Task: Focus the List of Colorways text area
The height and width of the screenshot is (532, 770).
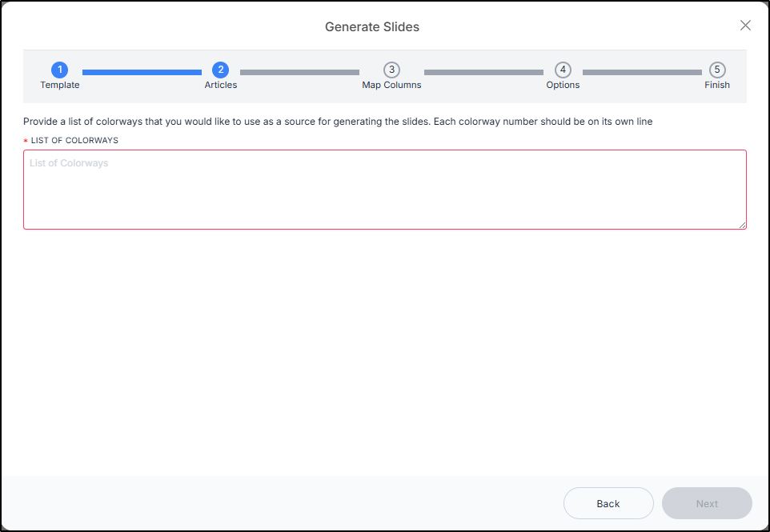Action: (385, 190)
